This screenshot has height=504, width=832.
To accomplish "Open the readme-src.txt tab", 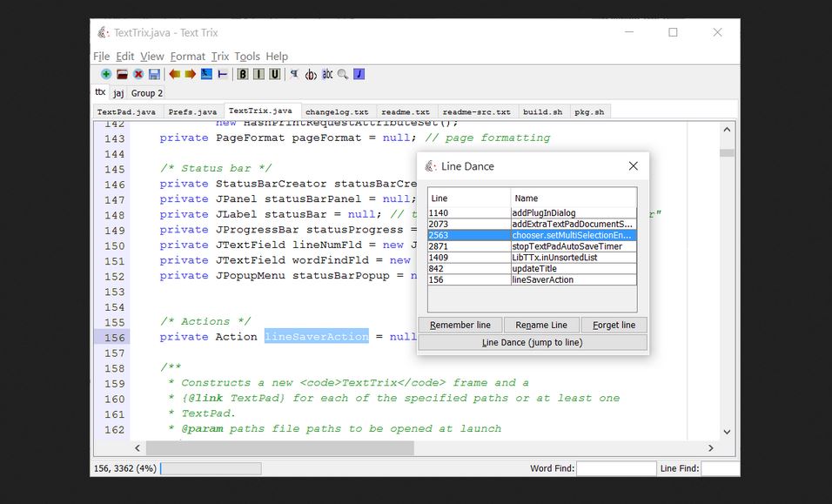I will click(477, 112).
